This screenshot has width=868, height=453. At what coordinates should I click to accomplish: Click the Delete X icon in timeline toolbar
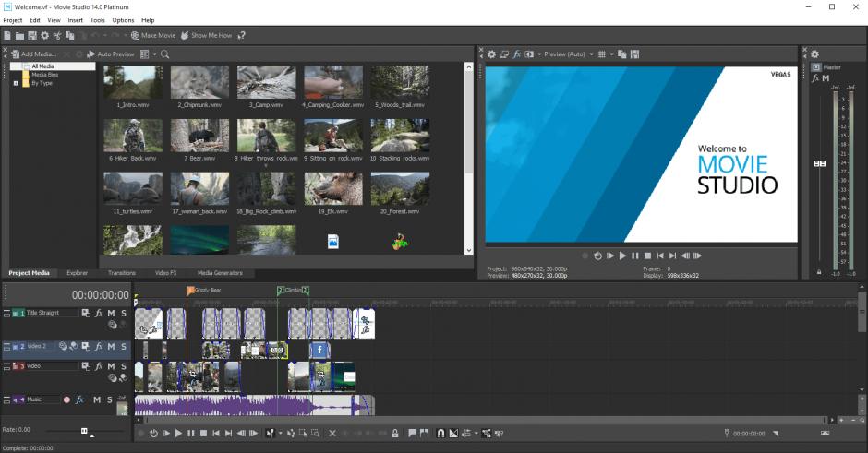(332, 434)
